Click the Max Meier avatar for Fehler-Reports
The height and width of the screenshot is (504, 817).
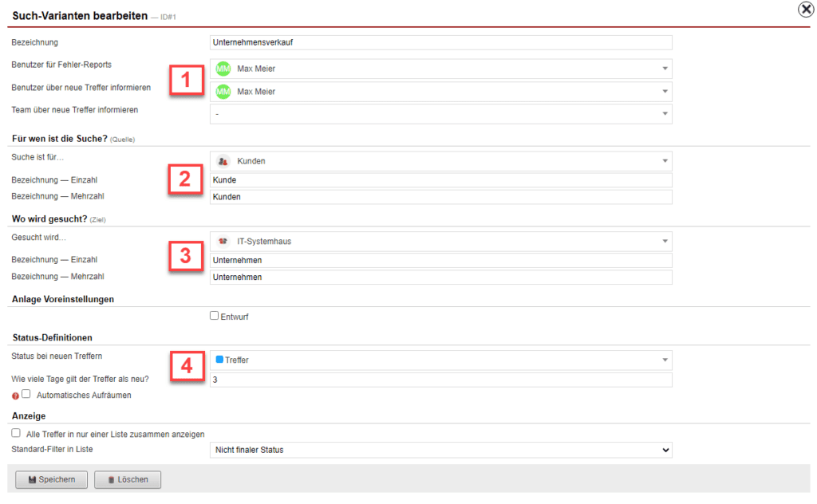pyautogui.click(x=223, y=69)
